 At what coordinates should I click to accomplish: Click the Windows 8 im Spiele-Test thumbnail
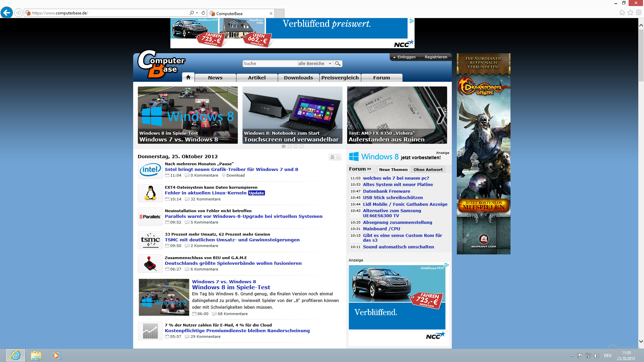(x=164, y=297)
